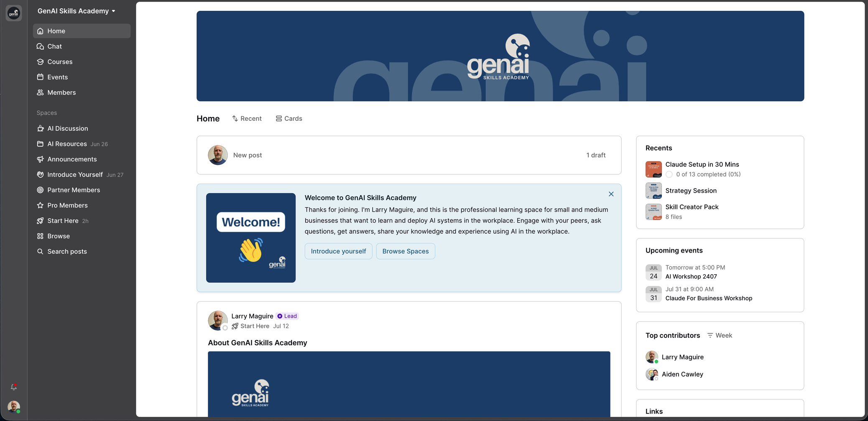Open the Strategy Session recent item
The image size is (868, 421).
point(691,191)
